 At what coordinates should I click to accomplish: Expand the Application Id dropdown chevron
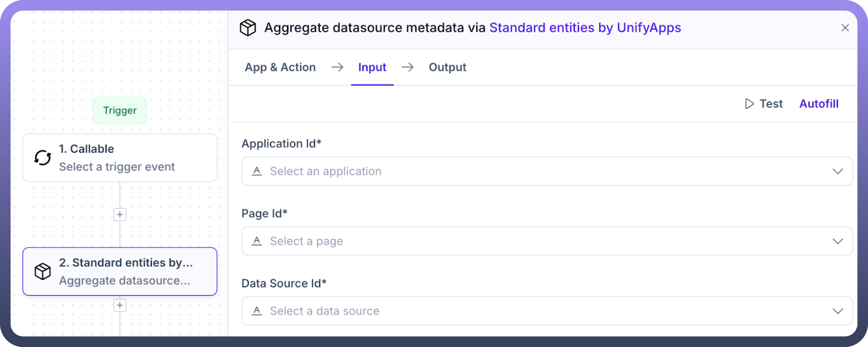pyautogui.click(x=838, y=171)
